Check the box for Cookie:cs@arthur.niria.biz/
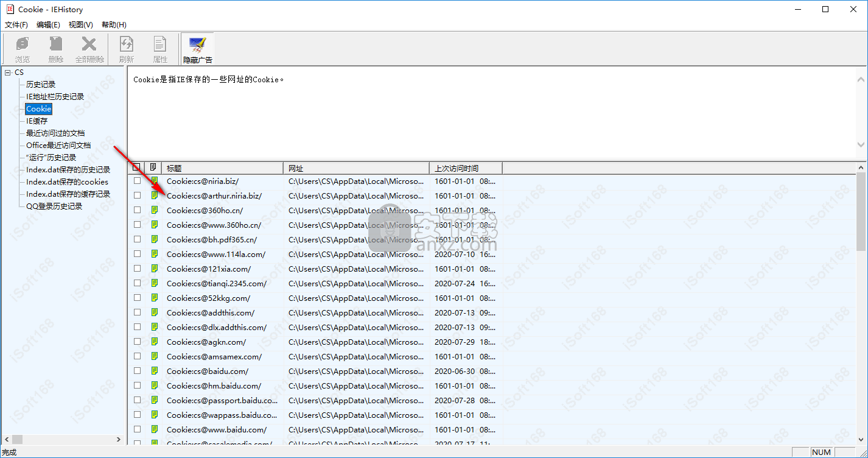The width and height of the screenshot is (868, 458). pos(138,196)
